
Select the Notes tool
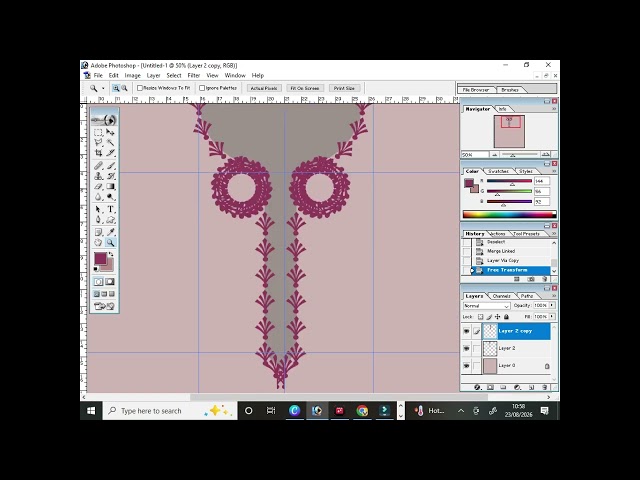[98, 232]
